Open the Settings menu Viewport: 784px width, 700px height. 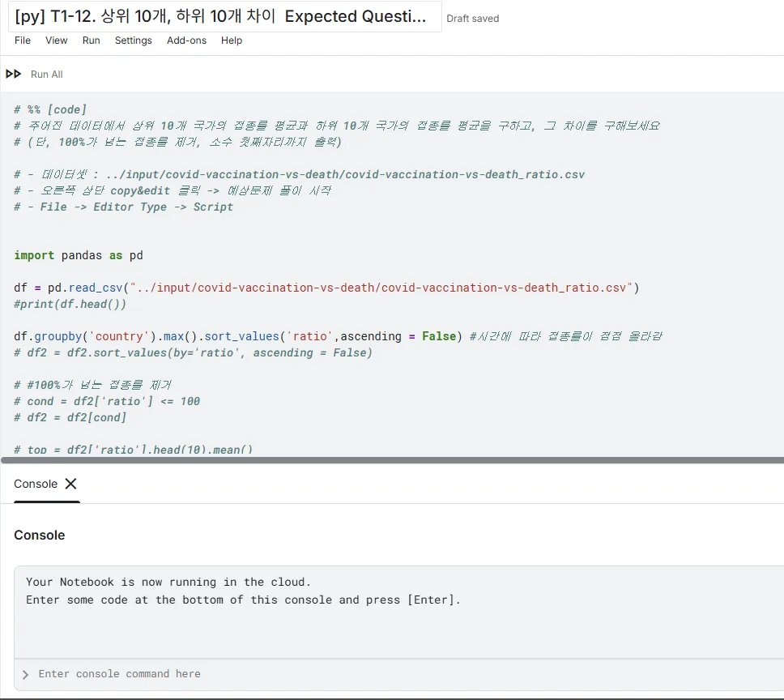(133, 41)
